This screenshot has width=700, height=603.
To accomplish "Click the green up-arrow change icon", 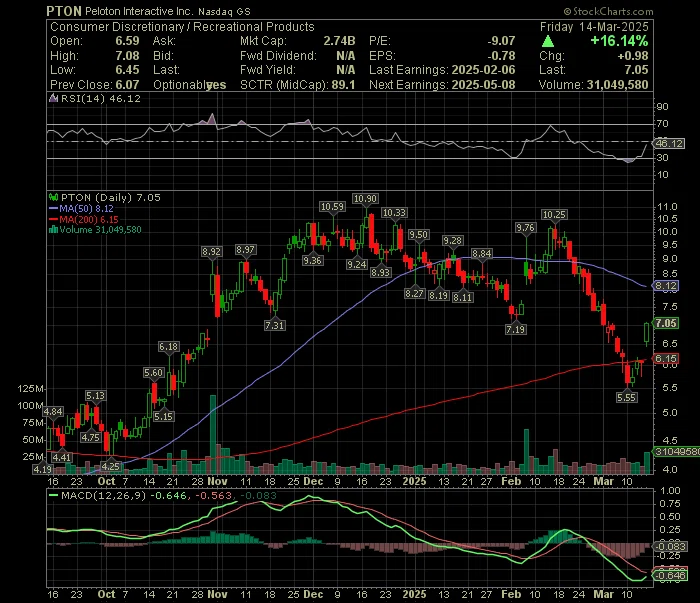I will point(548,42).
